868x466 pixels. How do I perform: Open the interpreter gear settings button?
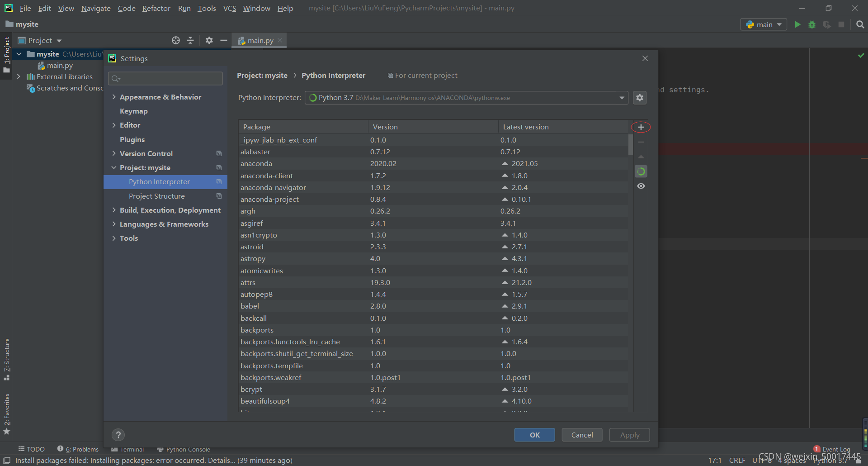point(639,98)
